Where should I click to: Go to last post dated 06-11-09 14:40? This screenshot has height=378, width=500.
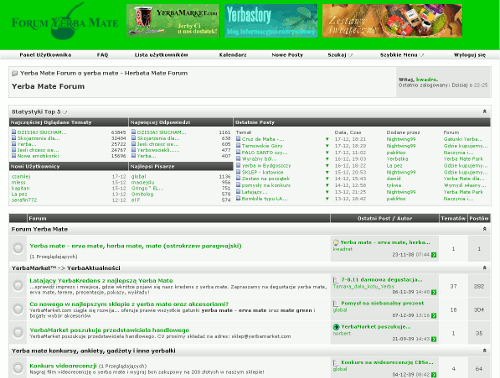click(x=434, y=292)
